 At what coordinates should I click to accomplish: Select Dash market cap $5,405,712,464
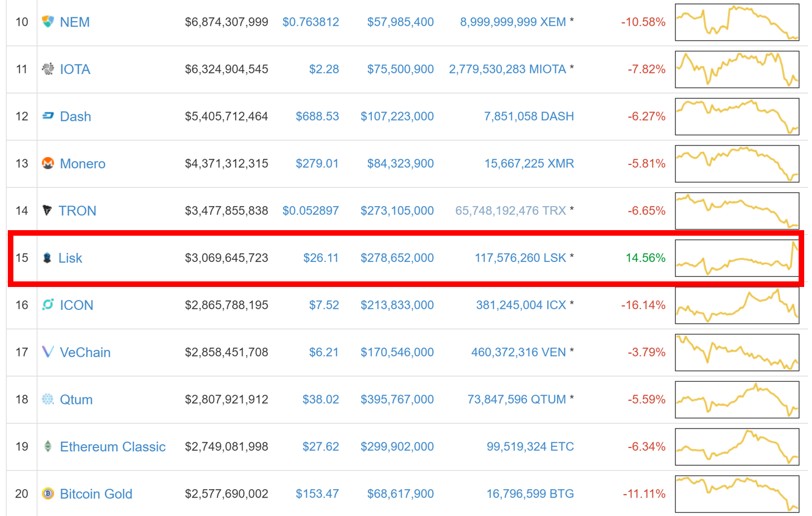pyautogui.click(x=226, y=116)
